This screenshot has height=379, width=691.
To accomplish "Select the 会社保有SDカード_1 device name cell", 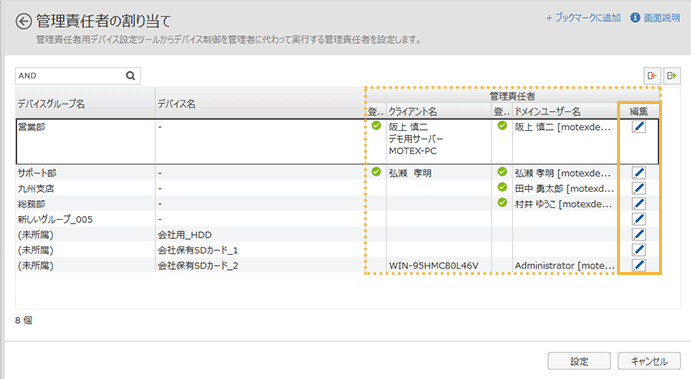I will click(260, 250).
